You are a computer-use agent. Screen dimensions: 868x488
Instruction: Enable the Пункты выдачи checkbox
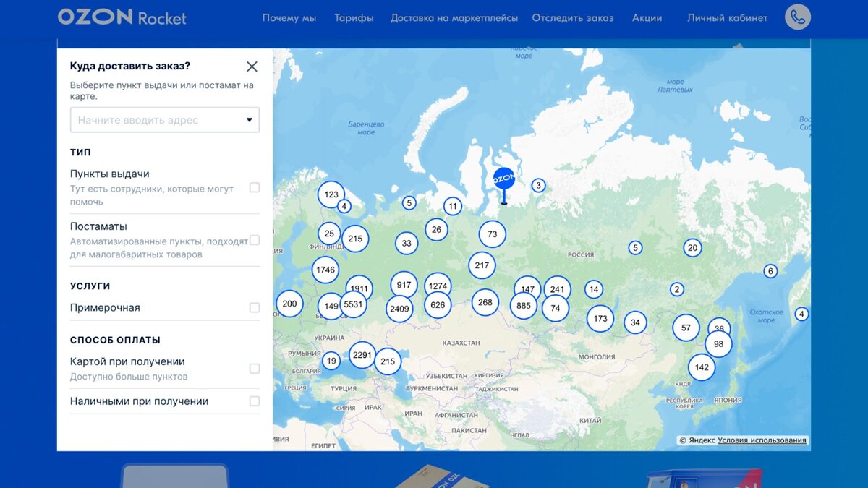point(255,188)
